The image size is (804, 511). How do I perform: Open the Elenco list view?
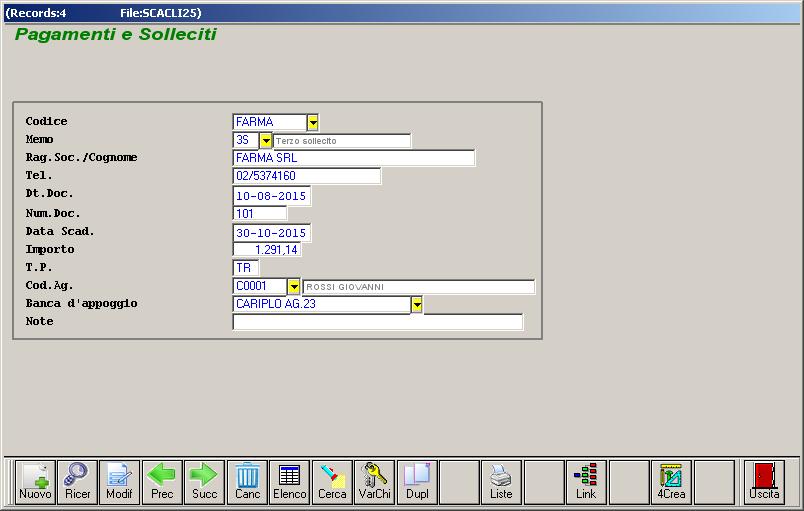(x=289, y=482)
